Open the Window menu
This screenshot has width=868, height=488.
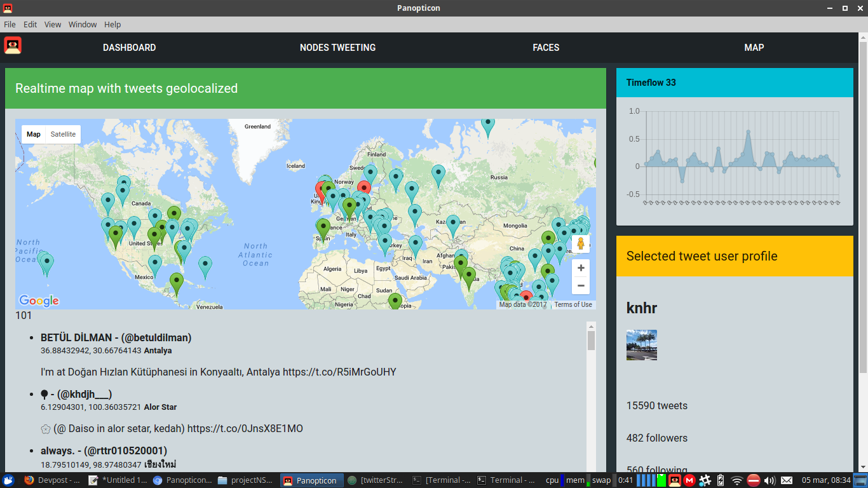[83, 24]
